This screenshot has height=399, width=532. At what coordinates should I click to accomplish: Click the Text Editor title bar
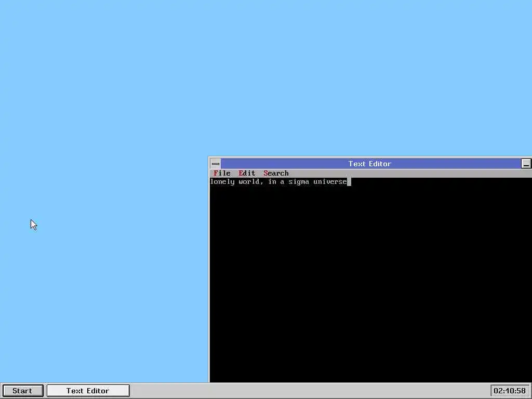coord(370,164)
